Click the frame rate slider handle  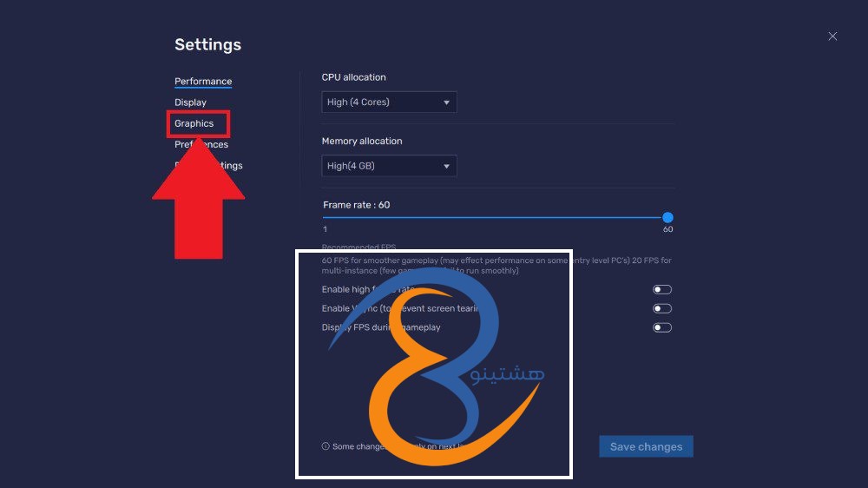click(667, 218)
